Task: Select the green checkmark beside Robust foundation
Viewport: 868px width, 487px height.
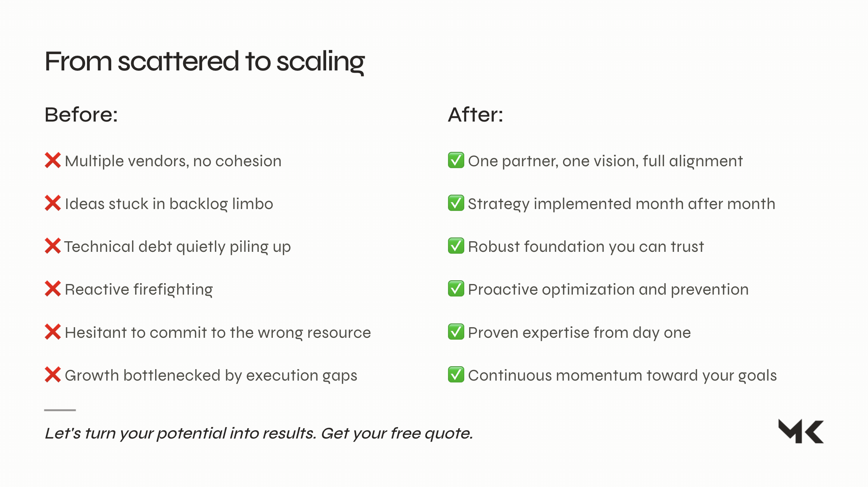Action: [x=456, y=246]
